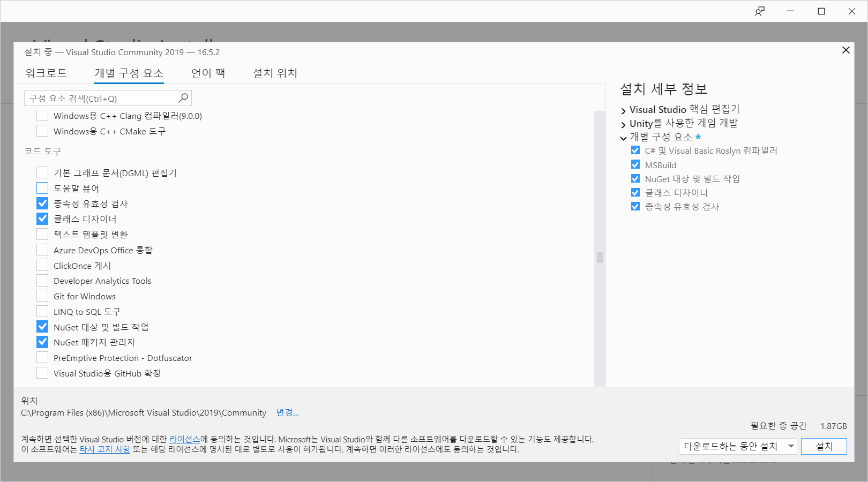Image resolution: width=868 pixels, height=482 pixels.
Task: Toggle the 도움말 뷰어 checkbox
Action: [42, 188]
